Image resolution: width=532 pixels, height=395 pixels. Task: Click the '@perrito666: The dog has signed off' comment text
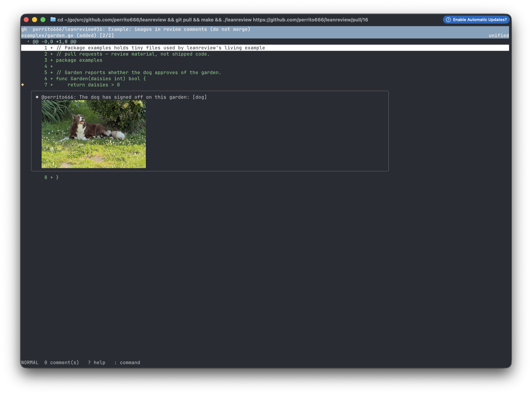click(x=124, y=97)
